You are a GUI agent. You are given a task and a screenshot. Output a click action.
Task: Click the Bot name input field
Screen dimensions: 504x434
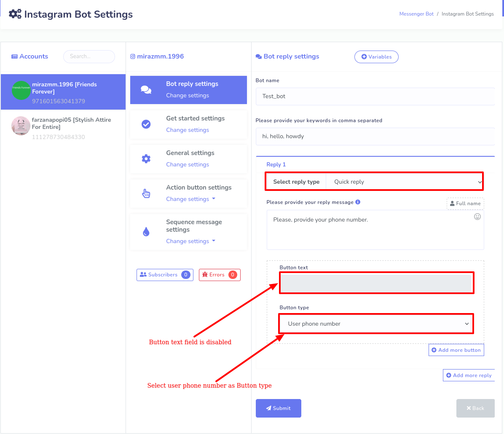(x=375, y=96)
